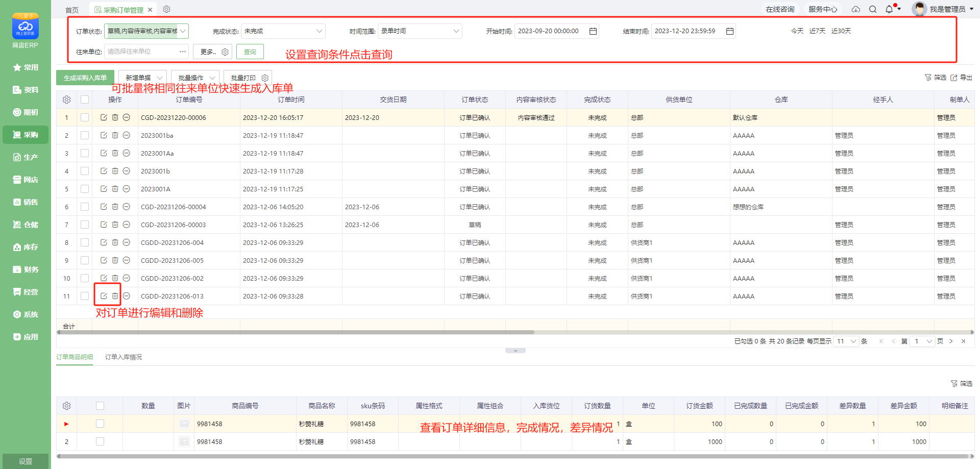Open the 资料 sidebar module

pos(26,90)
